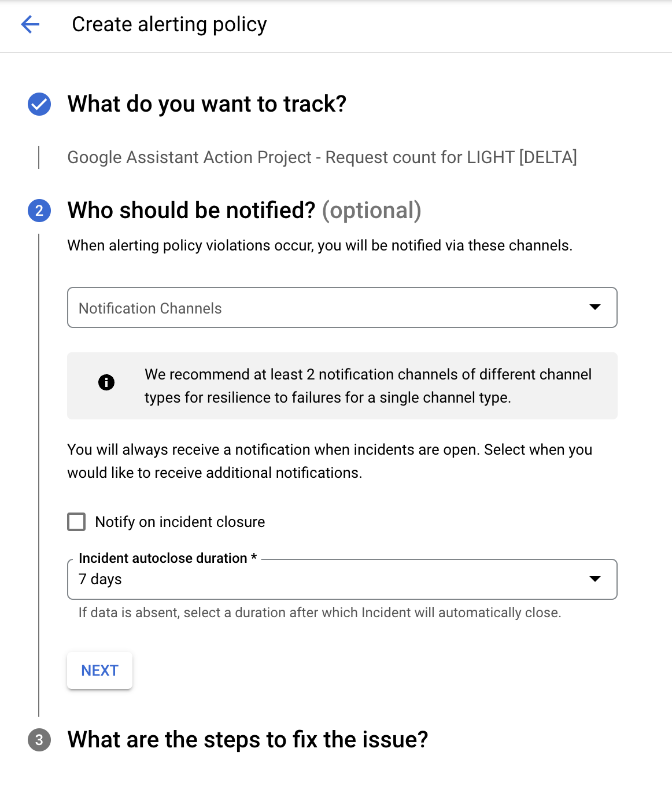Click the back arrow icon

(30, 24)
